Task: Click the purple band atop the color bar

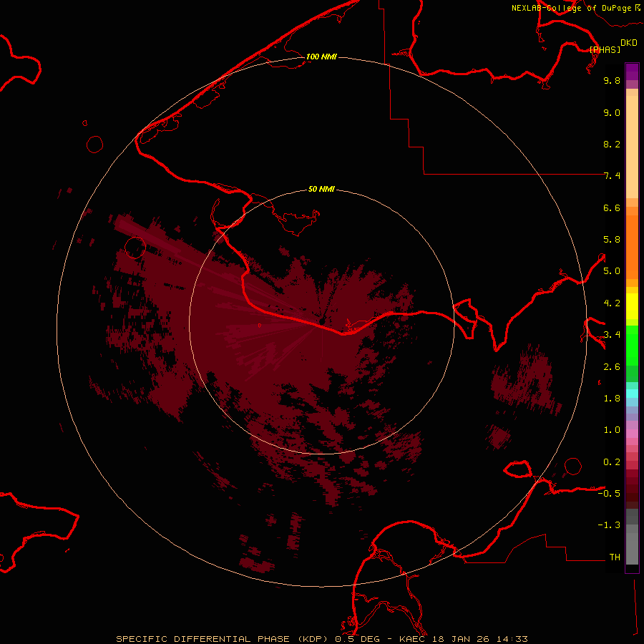Action: coord(632,71)
